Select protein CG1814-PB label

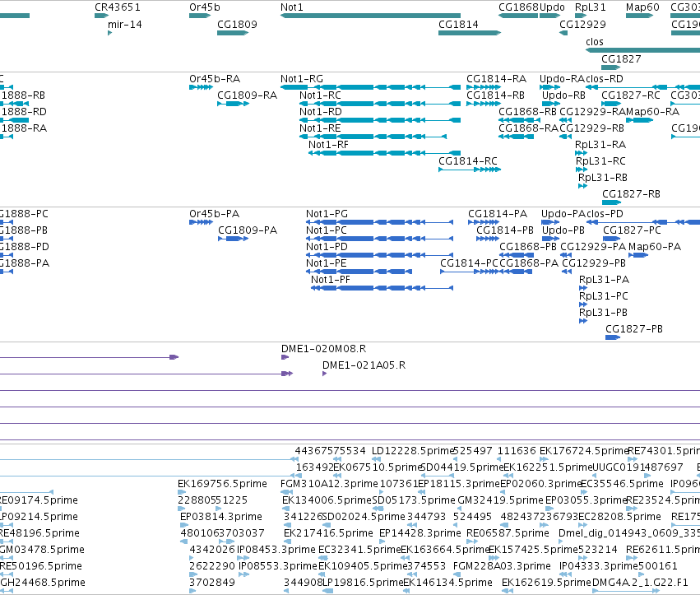(x=505, y=230)
